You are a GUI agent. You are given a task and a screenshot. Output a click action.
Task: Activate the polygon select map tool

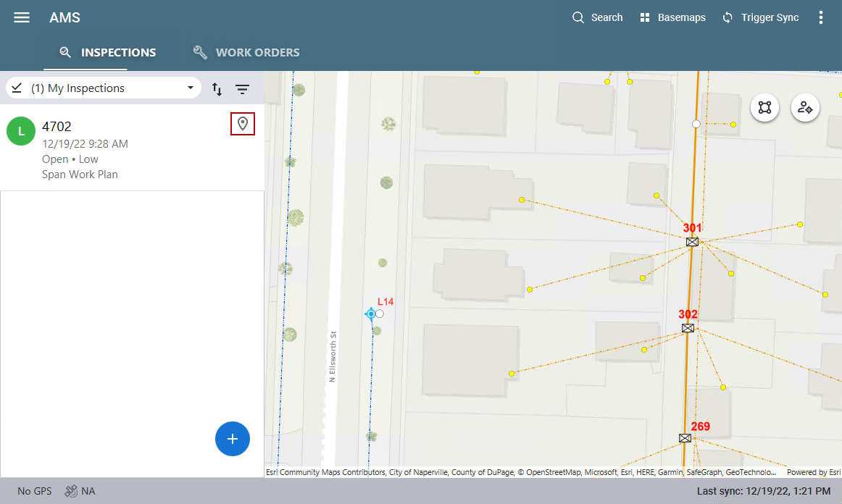pyautogui.click(x=764, y=108)
